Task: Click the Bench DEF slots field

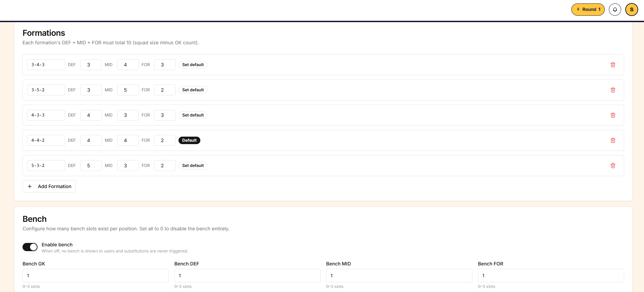Action: (247, 276)
